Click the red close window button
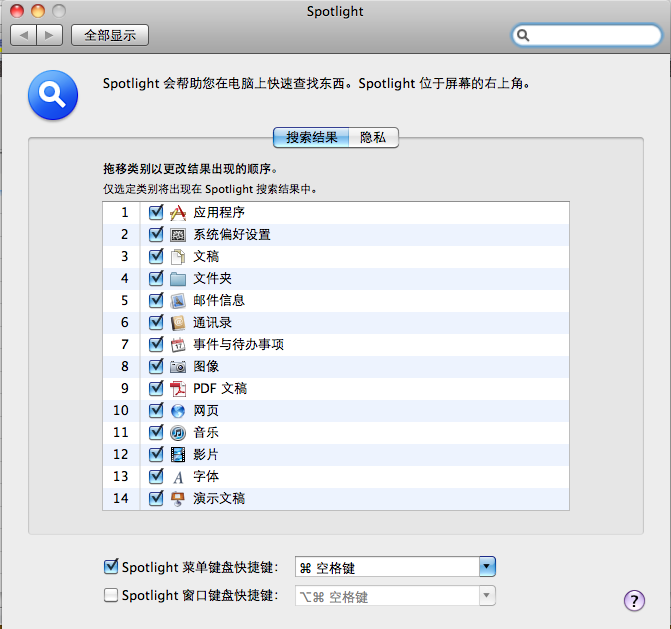The image size is (671, 629). [17, 11]
